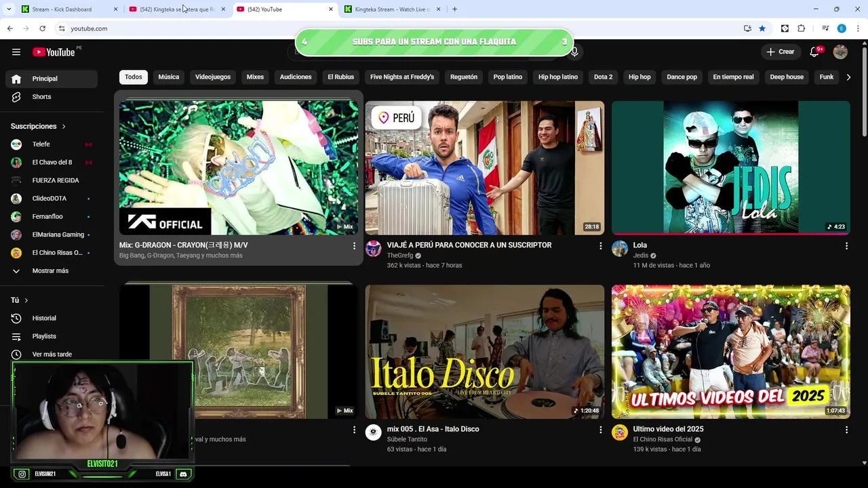Close the active YouTube browser tab
Viewport: 868px width, 488px height.
tap(331, 9)
